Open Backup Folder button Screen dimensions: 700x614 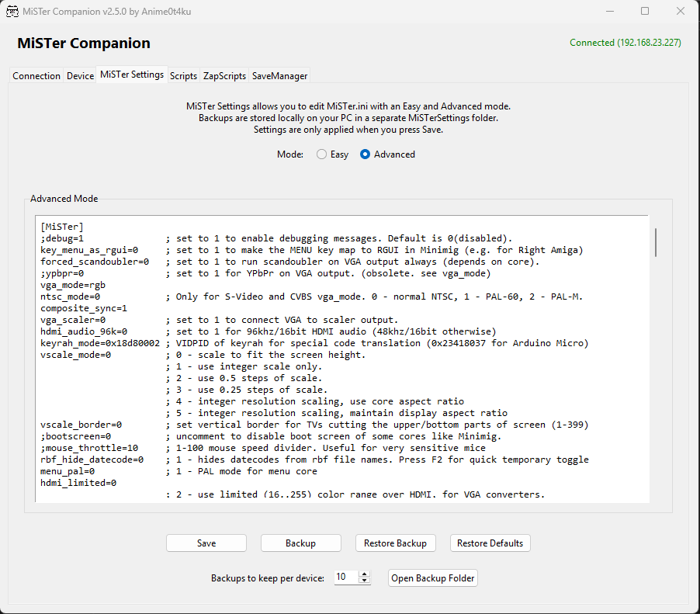coord(433,578)
